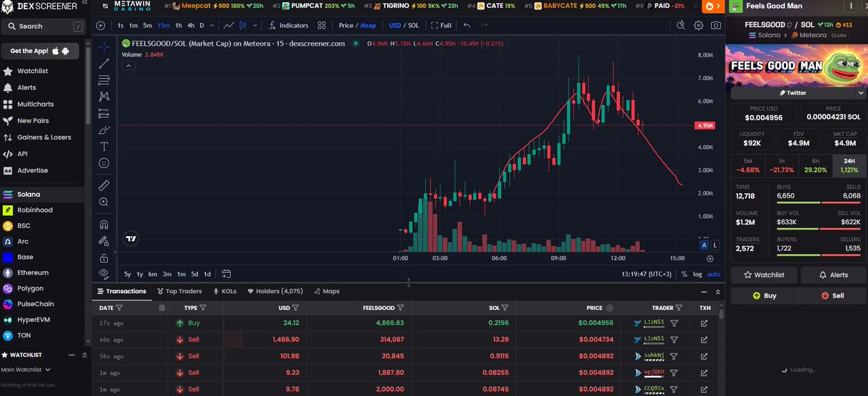Select the ruler Measure tool
Viewport: 868px width, 396px height.
pyautogui.click(x=104, y=185)
